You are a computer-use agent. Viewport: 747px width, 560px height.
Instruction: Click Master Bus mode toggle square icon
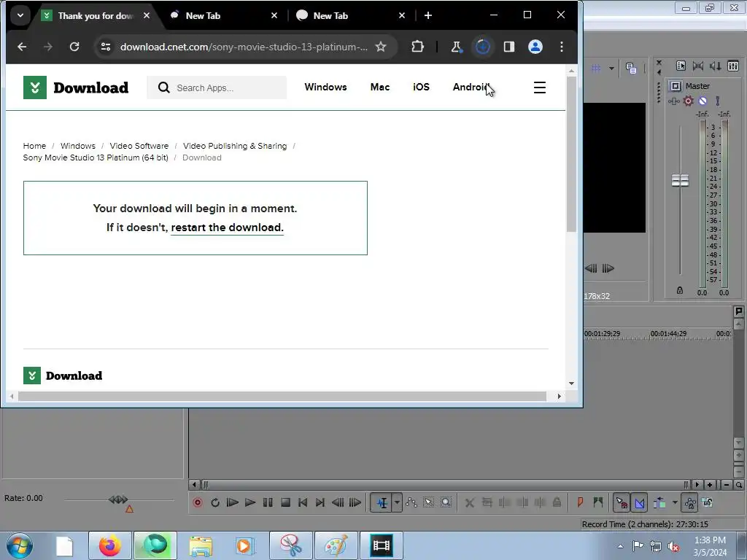coord(675,86)
